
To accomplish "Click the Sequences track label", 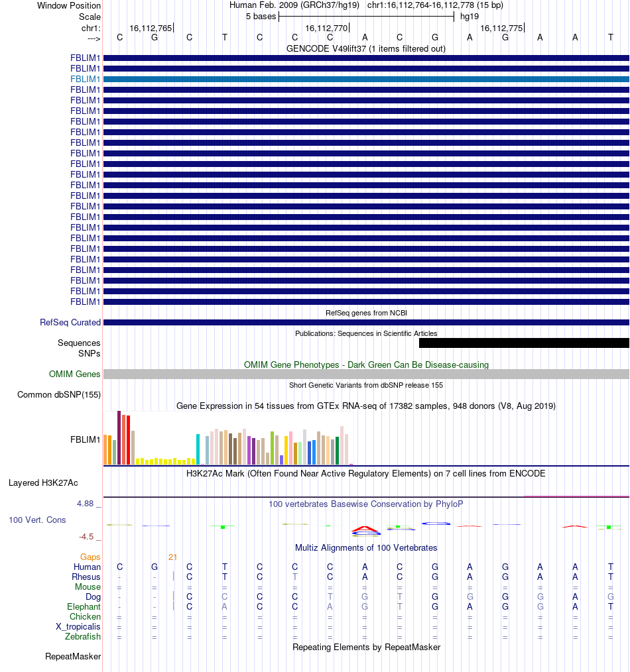I will pos(79,343).
